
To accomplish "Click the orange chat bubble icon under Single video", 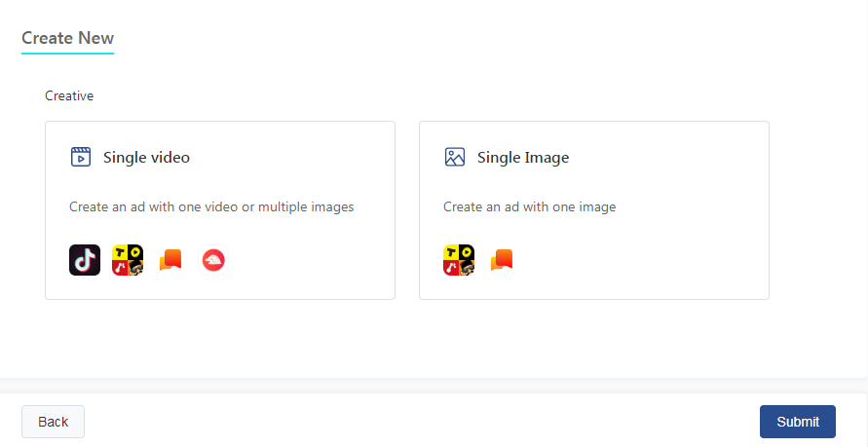I will click(x=170, y=259).
